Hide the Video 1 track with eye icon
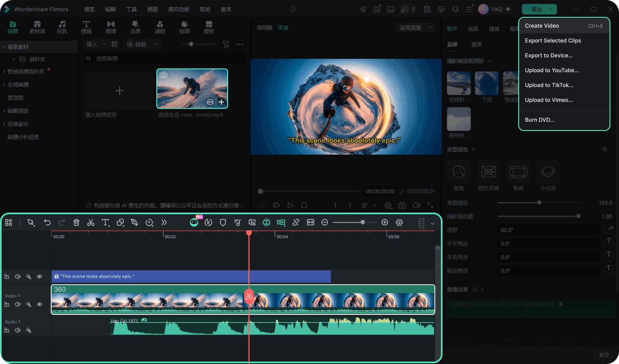619x364 pixels. (x=39, y=304)
